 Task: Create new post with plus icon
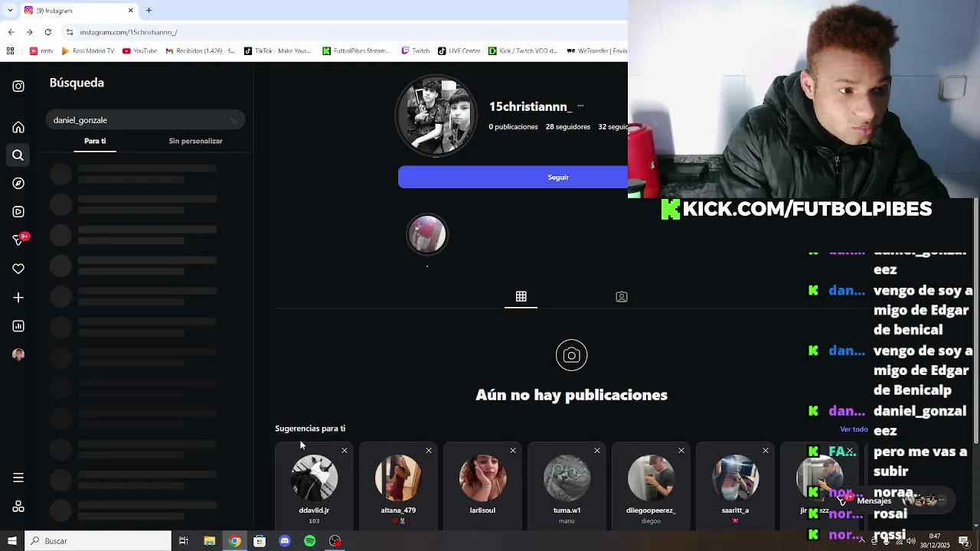tap(18, 298)
